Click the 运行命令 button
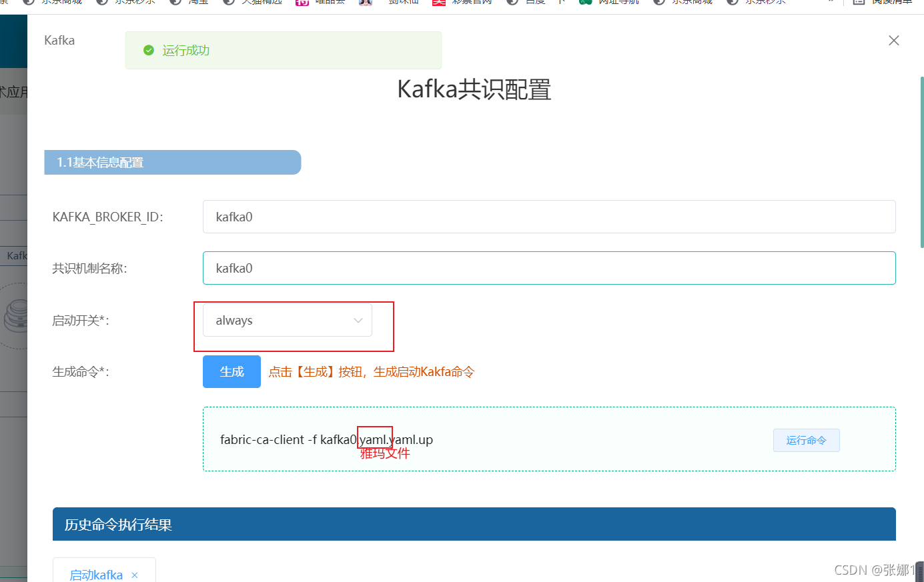This screenshot has width=924, height=582. click(806, 441)
